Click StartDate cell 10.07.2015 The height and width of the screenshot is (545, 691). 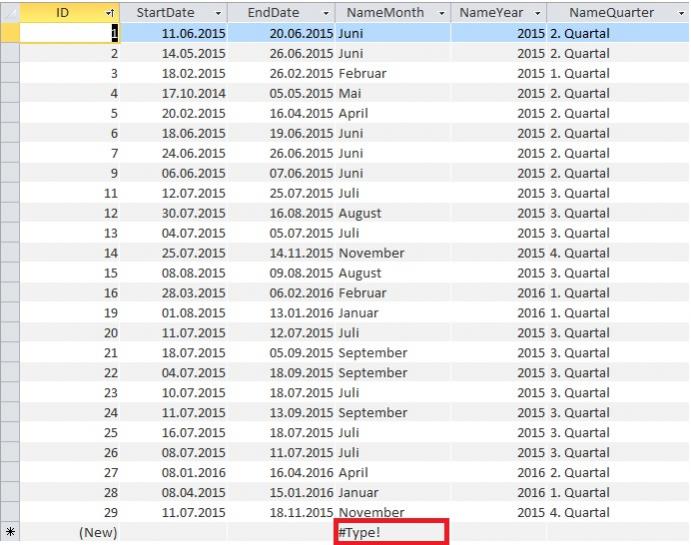[x=174, y=393]
